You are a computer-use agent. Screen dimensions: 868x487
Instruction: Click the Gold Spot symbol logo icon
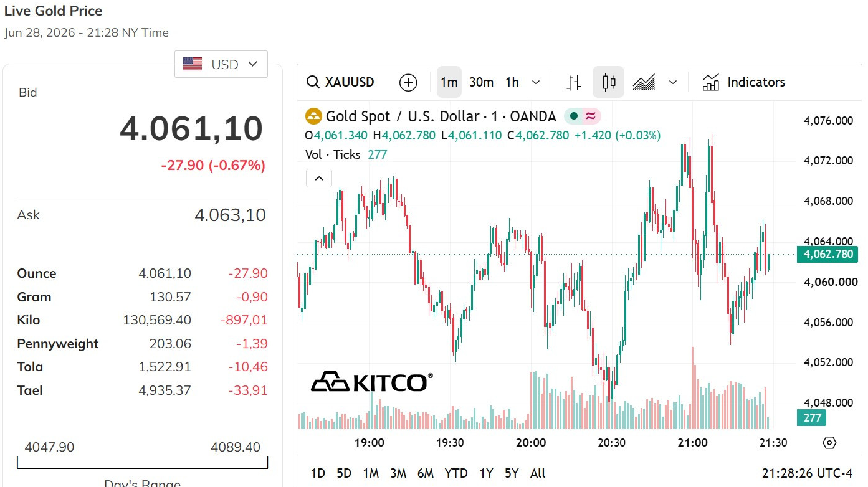tap(313, 116)
